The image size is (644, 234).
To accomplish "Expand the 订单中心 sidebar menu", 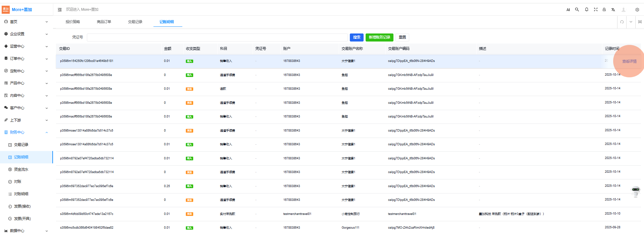I will [x=26, y=59].
